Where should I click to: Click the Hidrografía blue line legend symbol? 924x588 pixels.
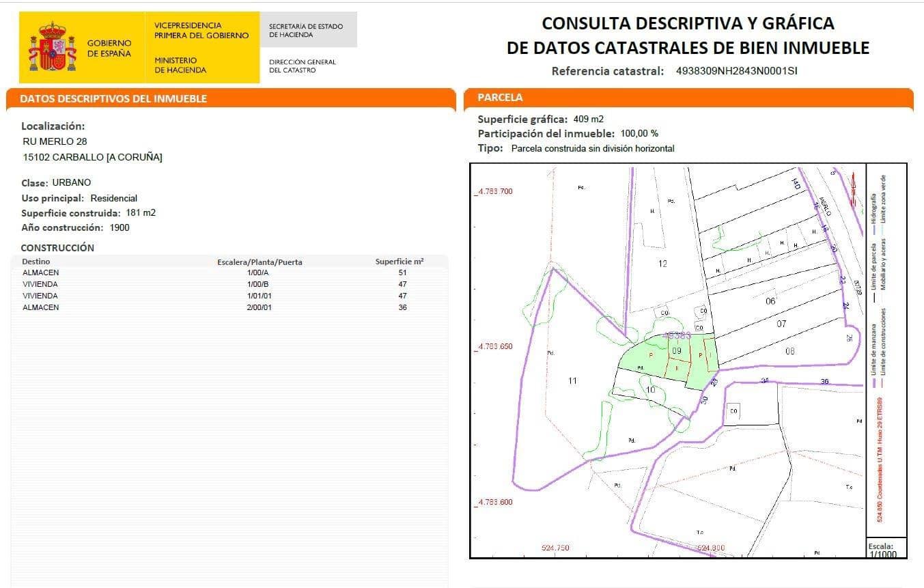point(874,229)
